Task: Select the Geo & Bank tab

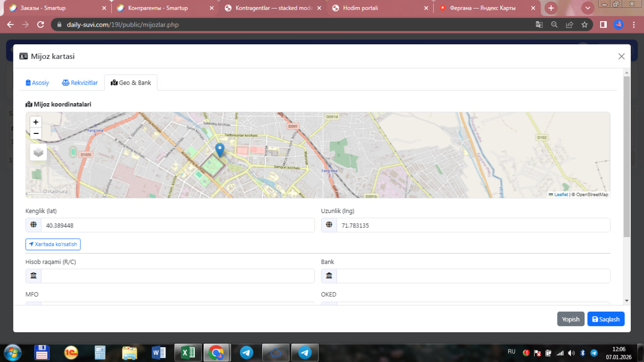Action: coord(131,83)
